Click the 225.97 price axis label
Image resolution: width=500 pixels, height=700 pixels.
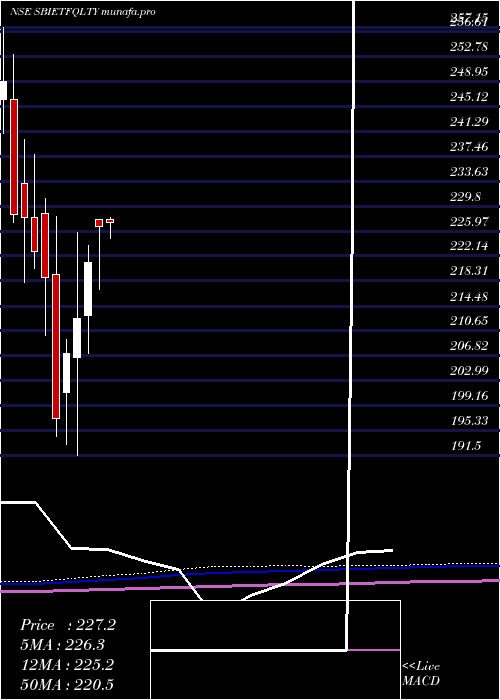[469, 221]
